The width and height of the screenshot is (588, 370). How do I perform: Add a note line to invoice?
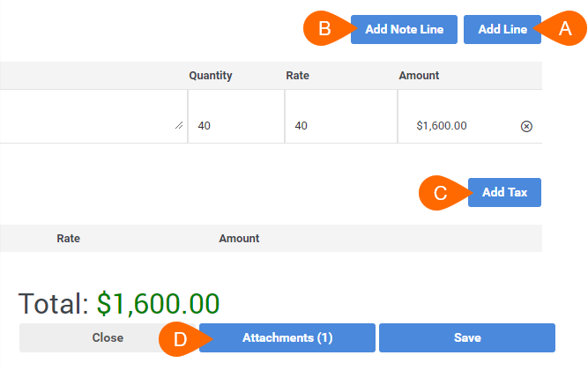[x=404, y=29]
